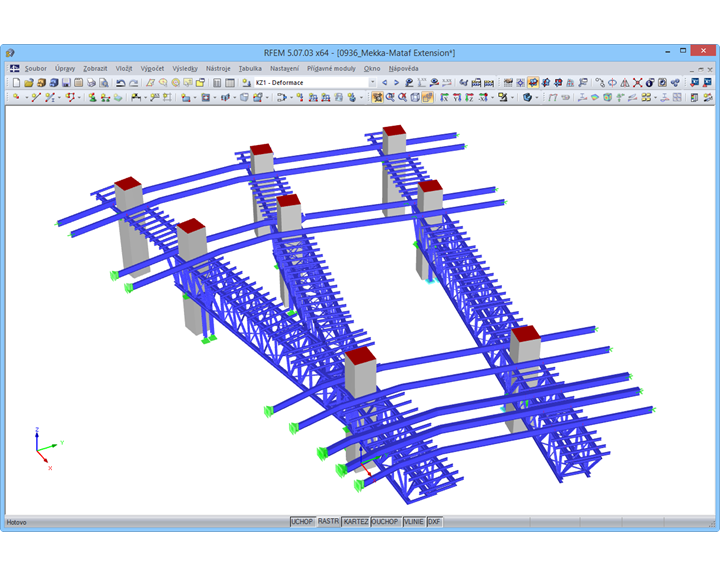Expand dropdown next to the yellow four-squares icon
720x576 pixels.
[x=655, y=97]
